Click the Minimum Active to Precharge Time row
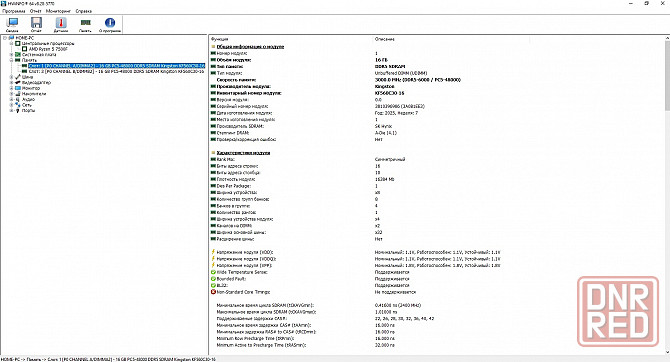The height and width of the screenshot is (362, 670). click(x=262, y=345)
